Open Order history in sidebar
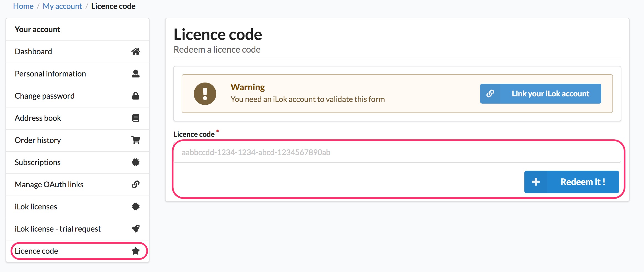This screenshot has width=644, height=272. coord(38,140)
